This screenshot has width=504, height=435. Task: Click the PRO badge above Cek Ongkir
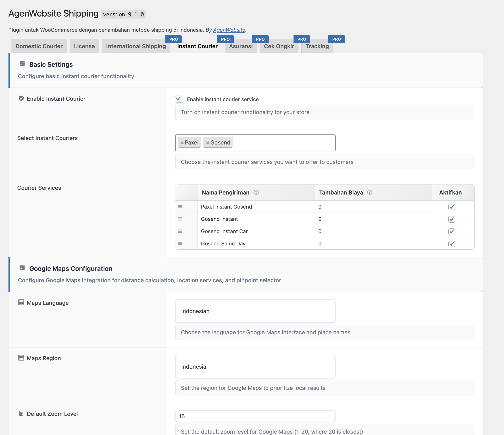pyautogui.click(x=302, y=39)
